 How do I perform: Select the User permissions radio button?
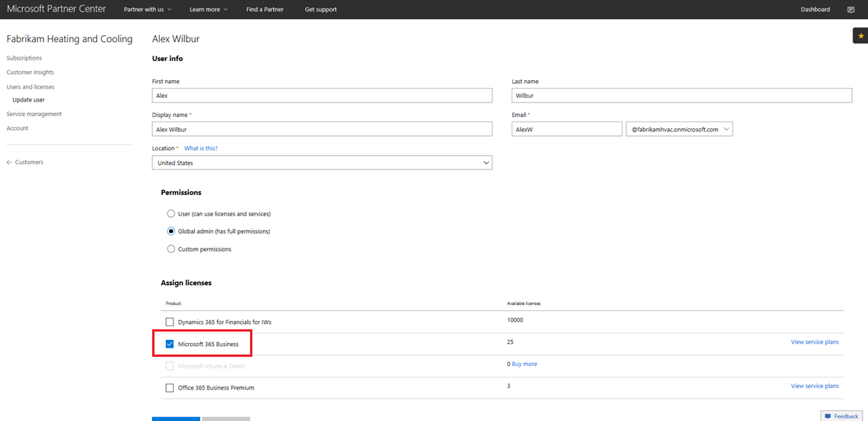coord(171,214)
